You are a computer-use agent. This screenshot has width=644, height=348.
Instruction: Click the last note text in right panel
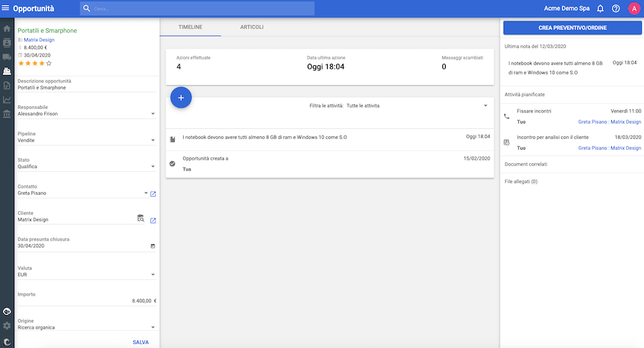coord(555,68)
